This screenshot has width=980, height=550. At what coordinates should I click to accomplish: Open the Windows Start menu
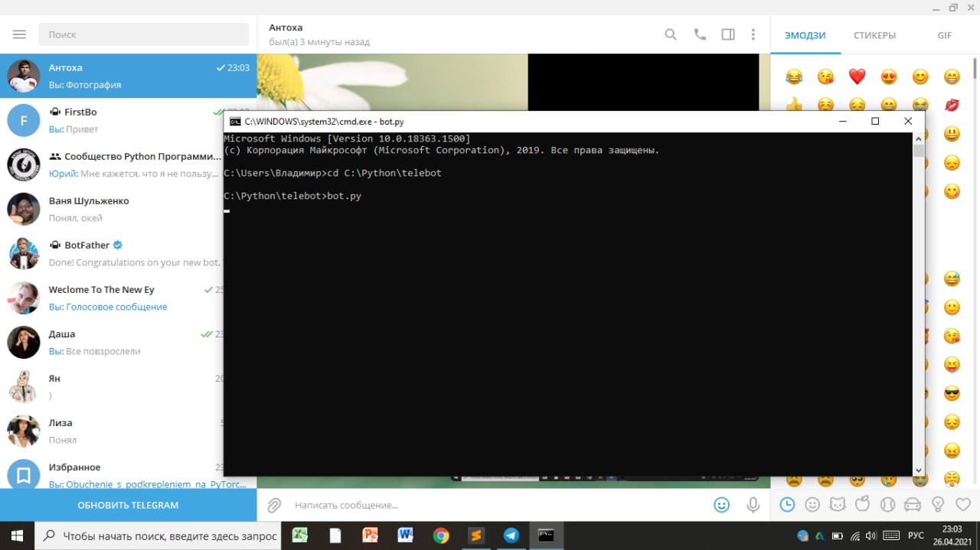click(17, 535)
